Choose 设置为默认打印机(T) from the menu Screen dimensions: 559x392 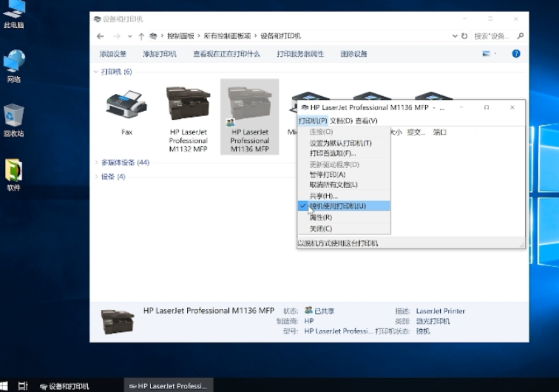click(x=340, y=143)
